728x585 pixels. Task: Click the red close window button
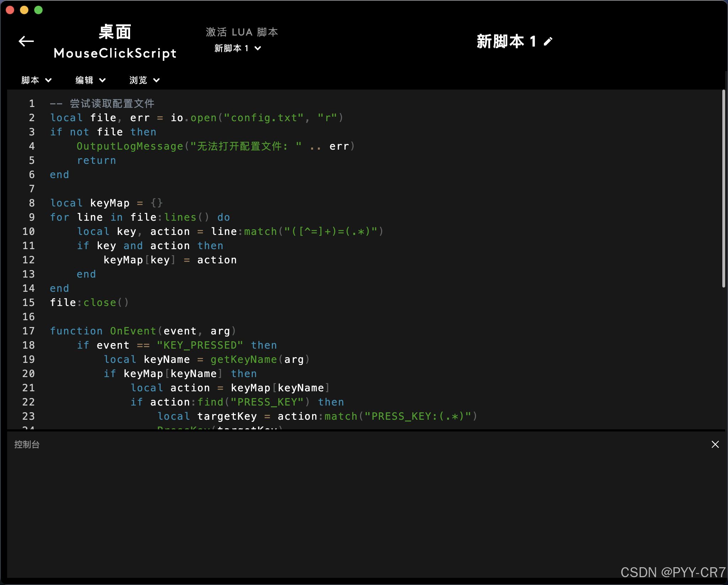click(10, 10)
